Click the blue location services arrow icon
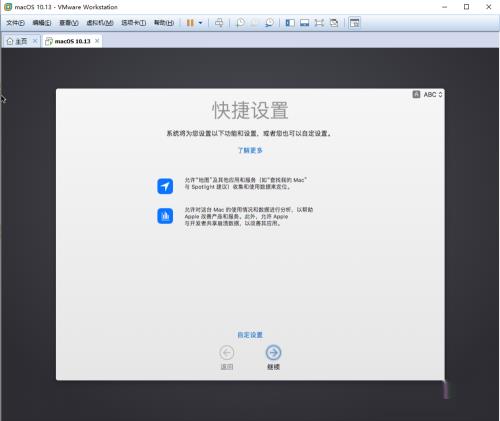The image size is (500, 421). coord(165,186)
